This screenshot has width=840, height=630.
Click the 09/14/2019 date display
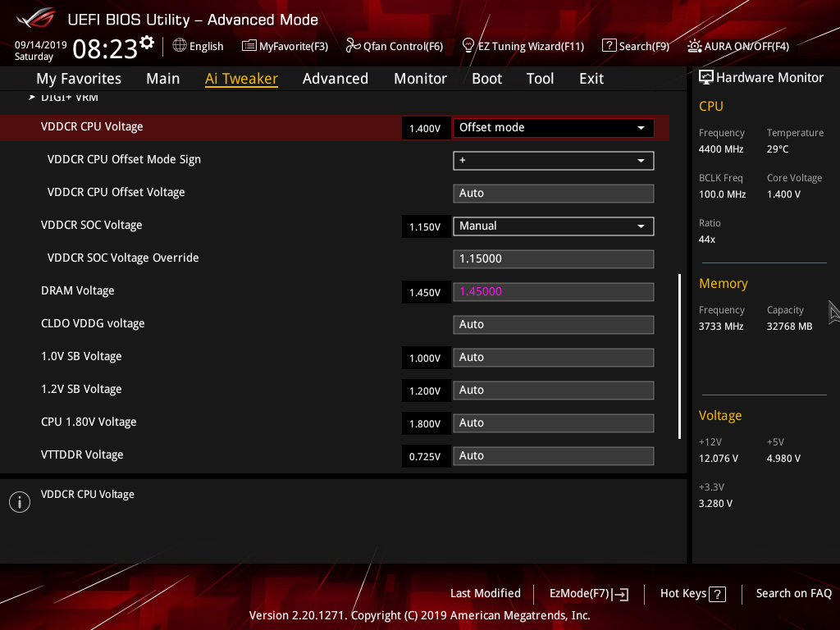(40, 45)
